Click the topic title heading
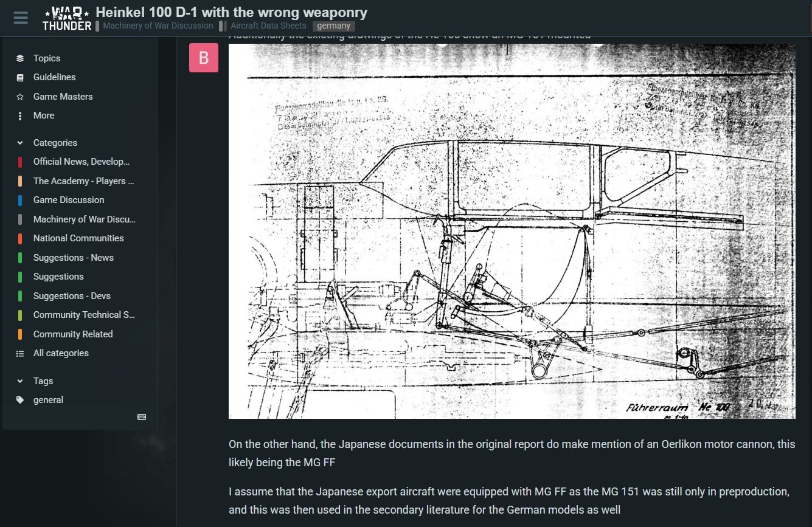The height and width of the screenshot is (527, 812). (x=231, y=12)
